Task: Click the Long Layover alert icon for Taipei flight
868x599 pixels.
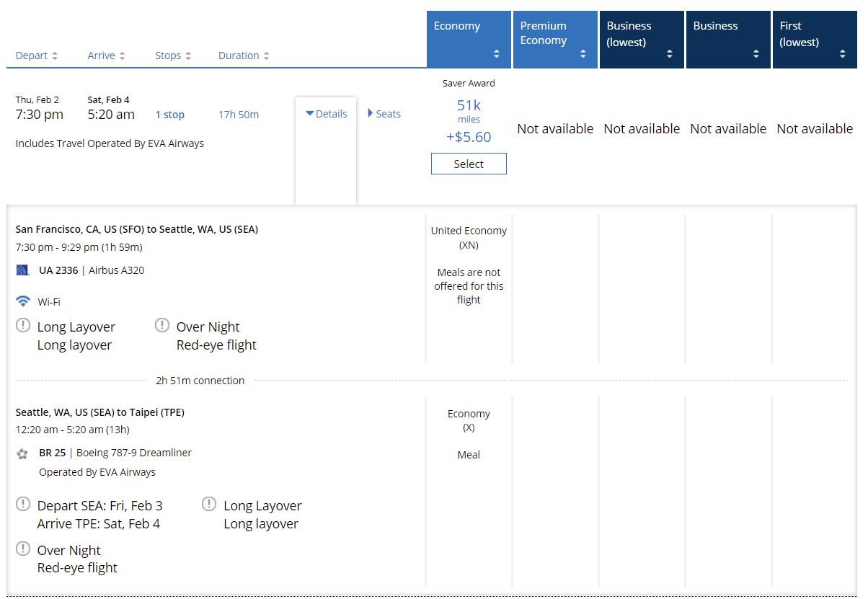Action: tap(209, 505)
